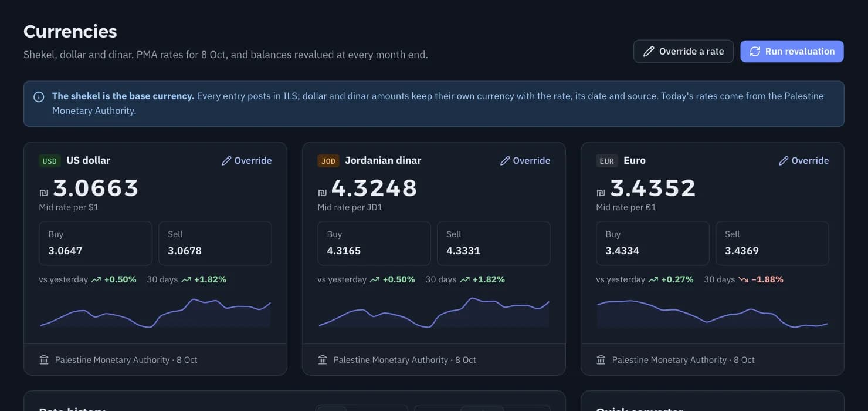Select the Euro Sell rate 3.4369

pyautogui.click(x=772, y=243)
